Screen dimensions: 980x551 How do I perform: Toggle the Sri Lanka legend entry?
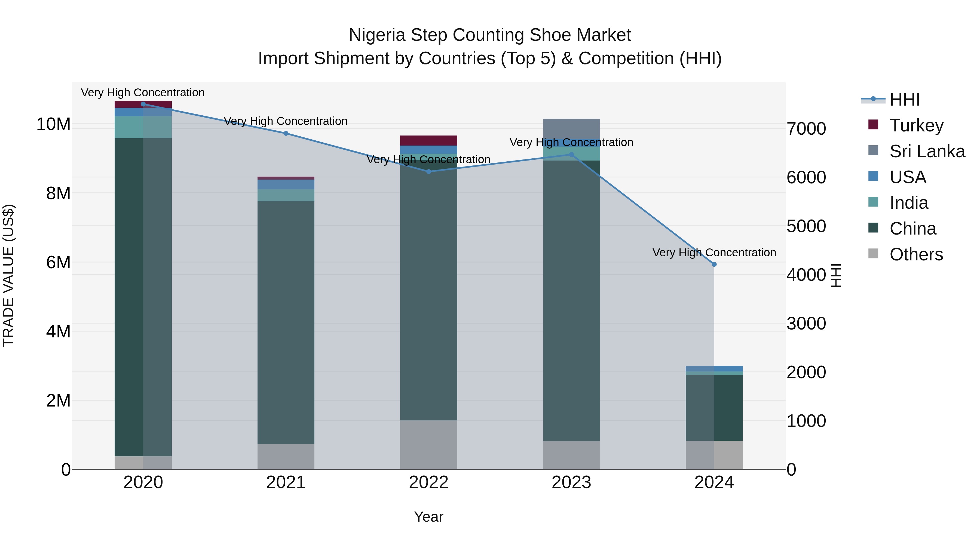pyautogui.click(x=917, y=151)
